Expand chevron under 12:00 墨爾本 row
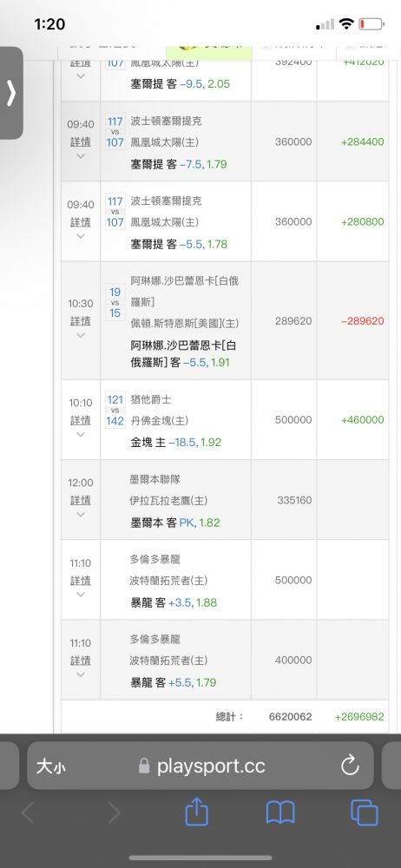This screenshot has width=401, height=868. click(x=81, y=515)
